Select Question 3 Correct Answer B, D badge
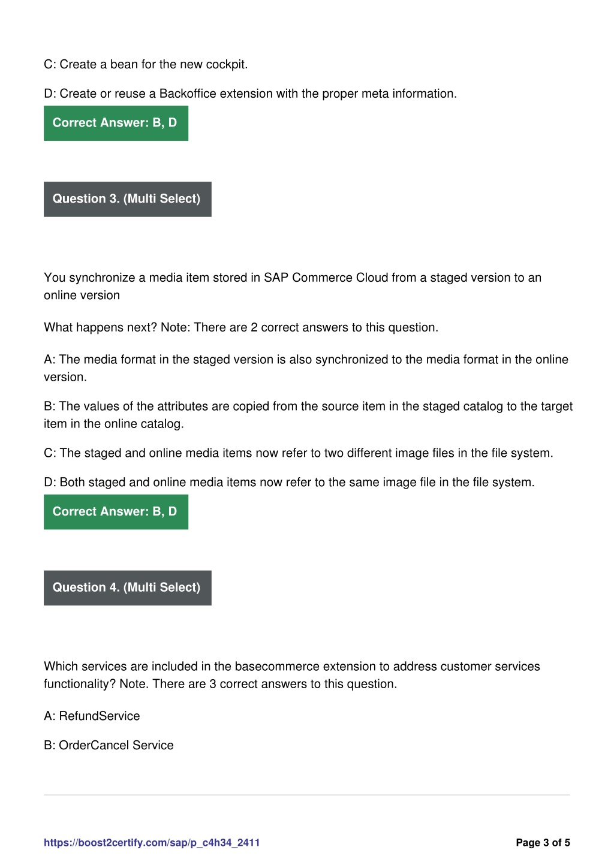This screenshot has height=868, width=614. [x=116, y=512]
